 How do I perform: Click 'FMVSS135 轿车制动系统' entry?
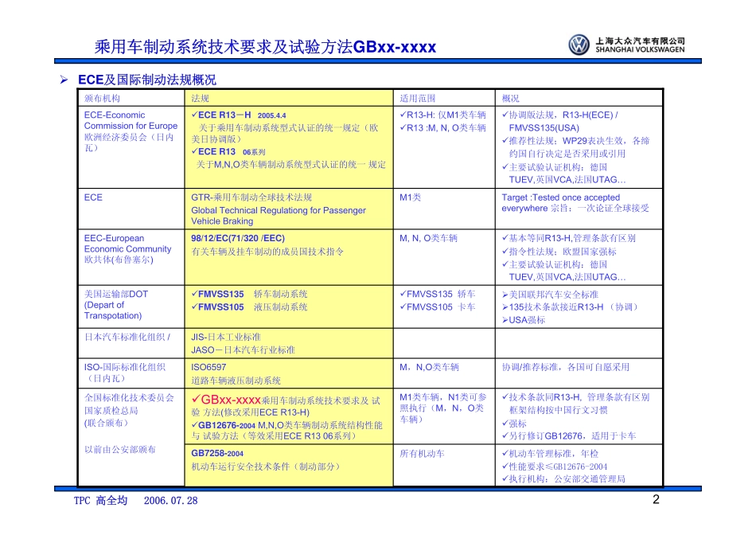(249, 295)
